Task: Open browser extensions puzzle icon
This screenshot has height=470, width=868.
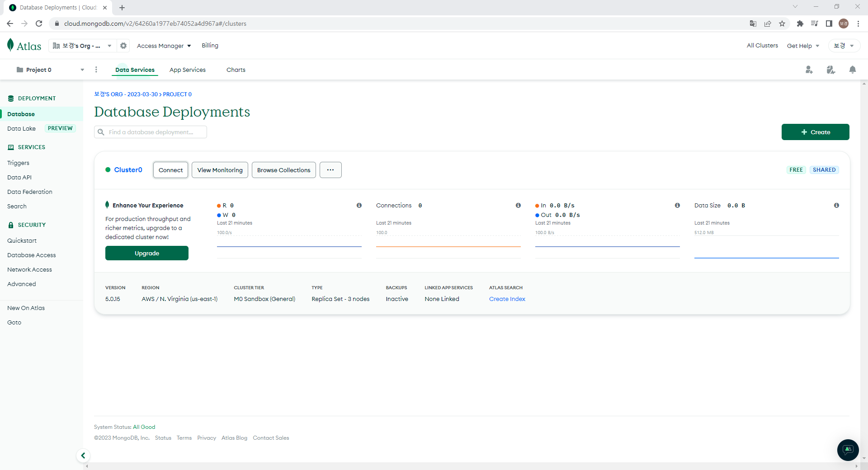Action: pyautogui.click(x=800, y=23)
